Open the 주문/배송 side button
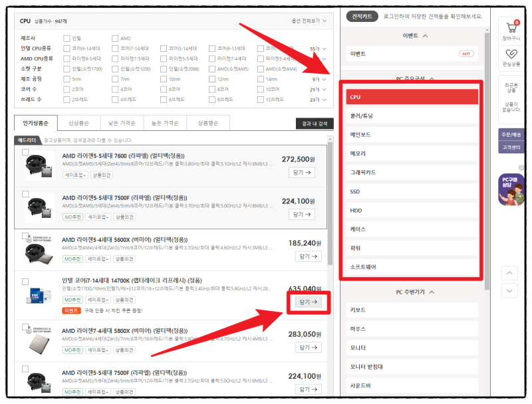 coord(511,134)
